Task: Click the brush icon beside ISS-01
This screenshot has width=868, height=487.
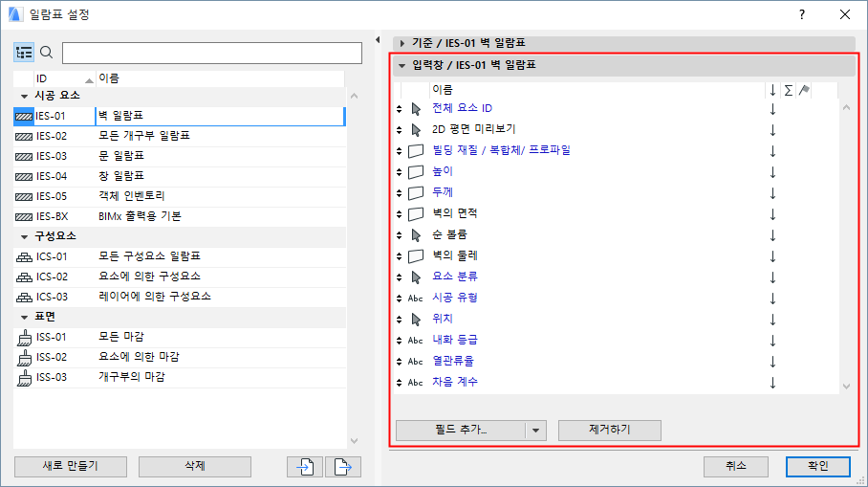Action: (24, 338)
